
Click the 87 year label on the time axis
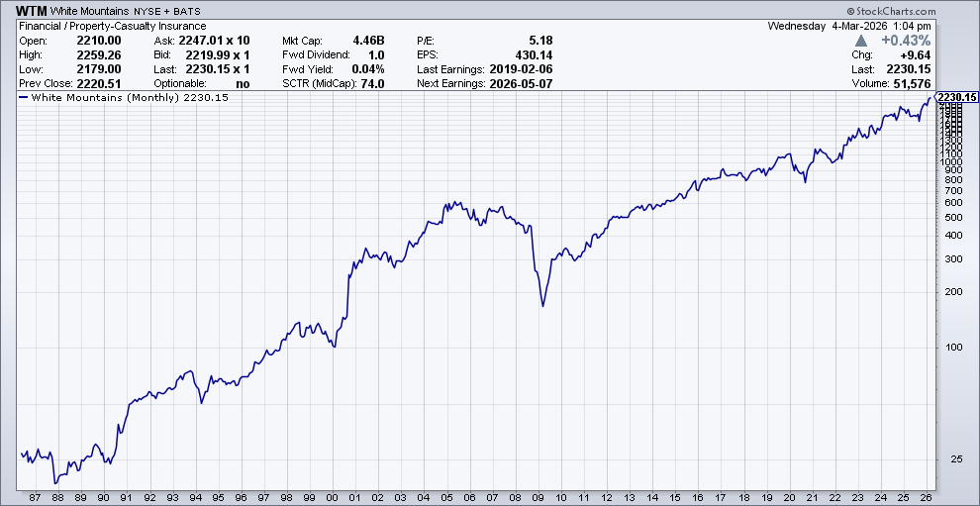pos(35,498)
